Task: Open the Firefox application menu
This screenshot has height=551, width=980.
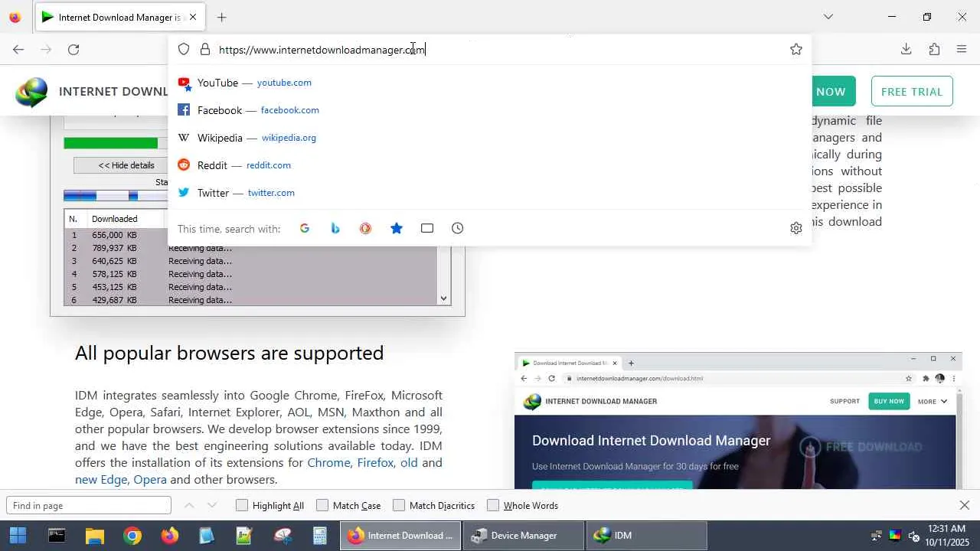Action: [x=962, y=50]
